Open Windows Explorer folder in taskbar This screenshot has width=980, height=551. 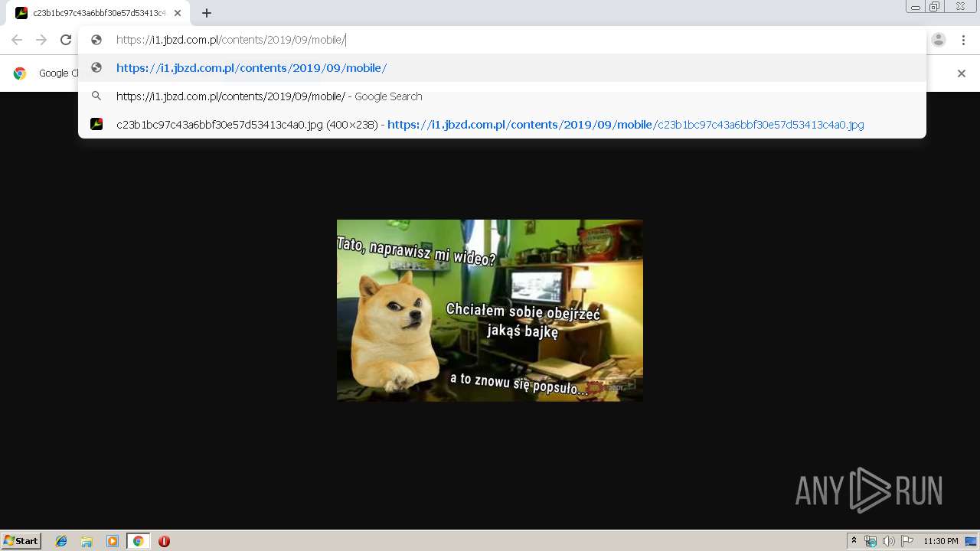(x=87, y=541)
